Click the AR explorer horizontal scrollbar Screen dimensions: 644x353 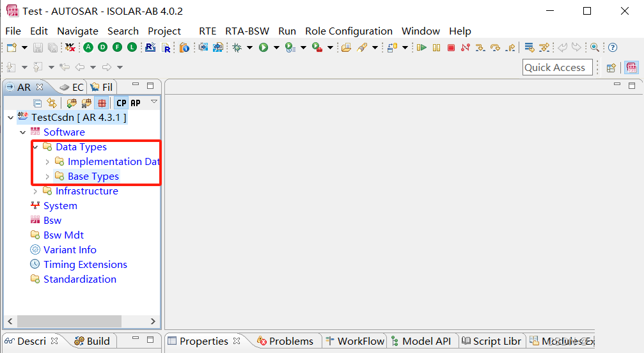[69, 321]
